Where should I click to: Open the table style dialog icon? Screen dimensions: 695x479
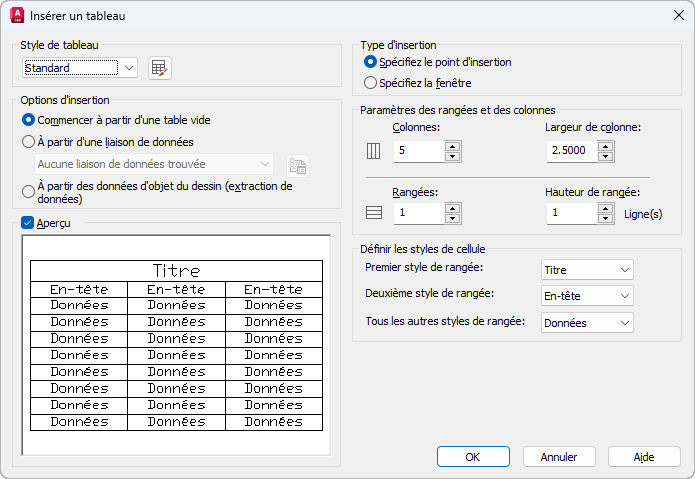159,68
